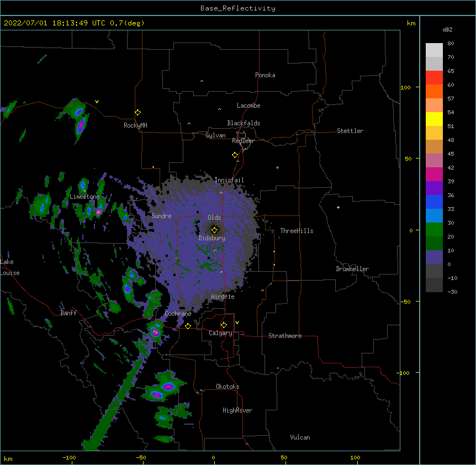Click the Limestone label

coord(84,197)
